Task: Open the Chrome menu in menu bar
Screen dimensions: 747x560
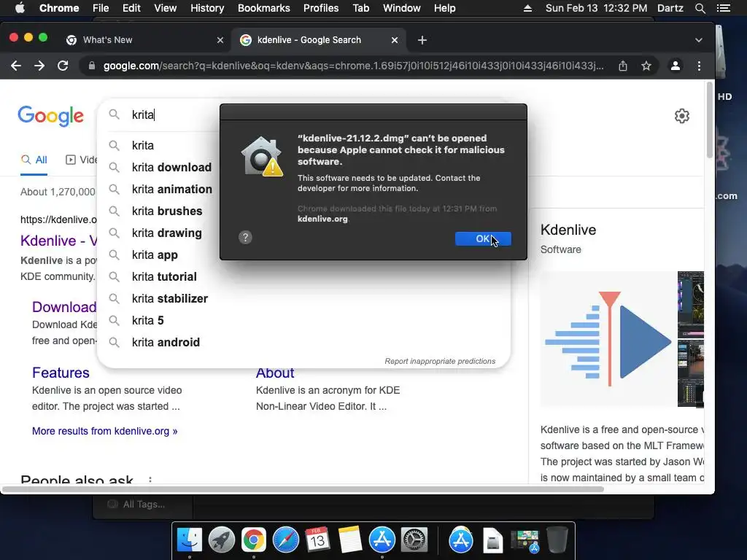Action: pos(59,8)
